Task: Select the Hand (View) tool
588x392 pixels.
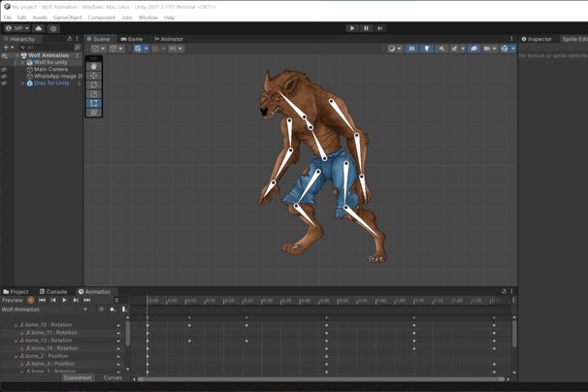Action: [94, 66]
